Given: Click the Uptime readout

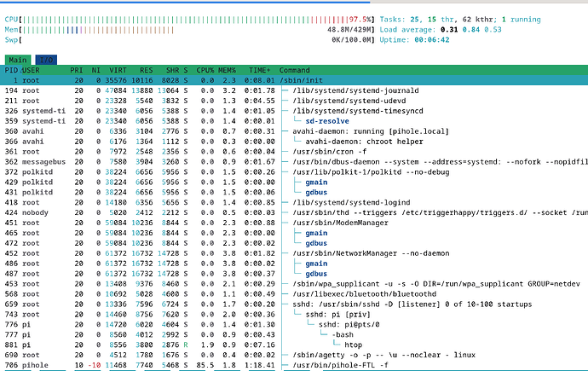Looking at the screenshot, I should (414, 40).
